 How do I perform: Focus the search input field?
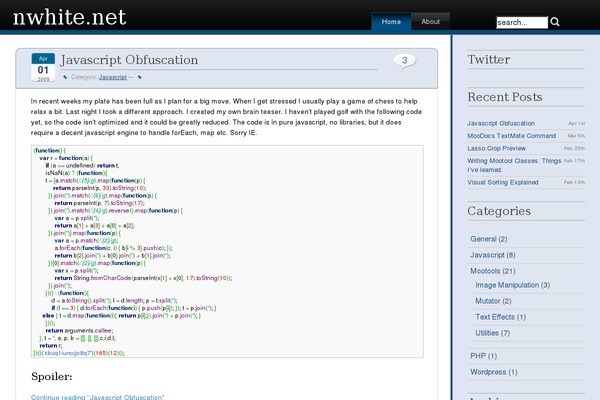[522, 22]
